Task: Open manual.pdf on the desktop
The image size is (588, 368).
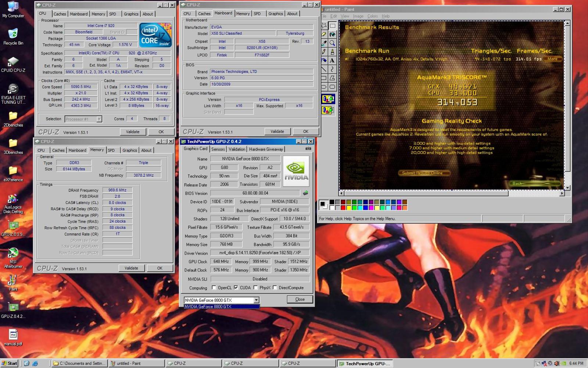Action: click(x=13, y=337)
